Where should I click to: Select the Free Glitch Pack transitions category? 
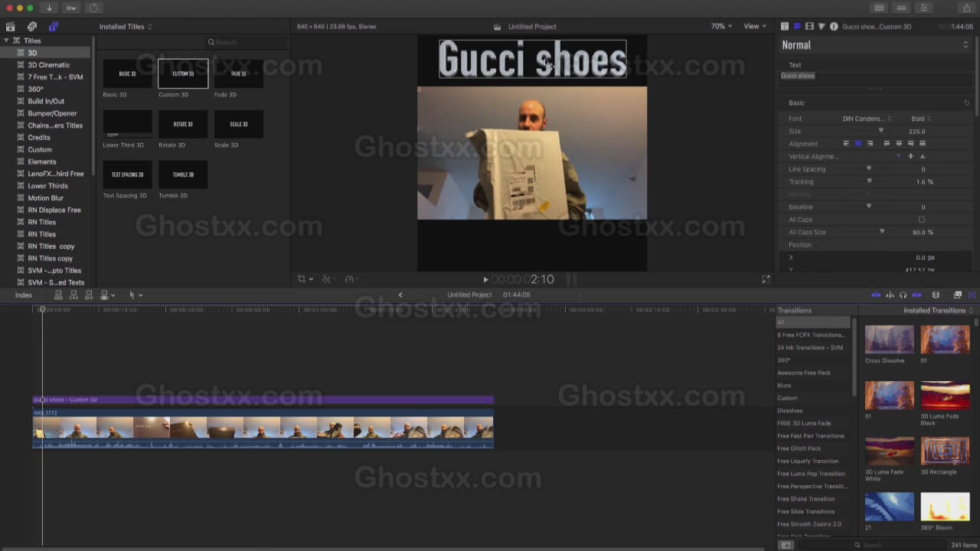coord(799,448)
